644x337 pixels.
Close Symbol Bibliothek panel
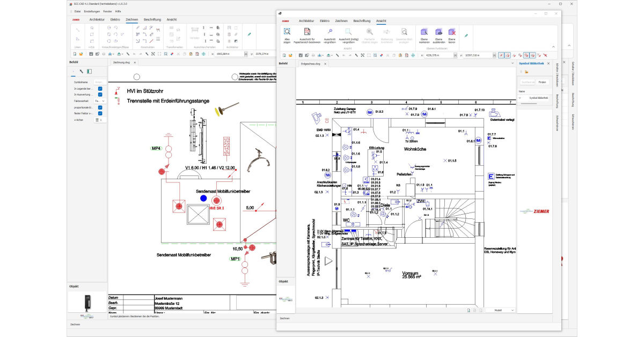(x=548, y=64)
